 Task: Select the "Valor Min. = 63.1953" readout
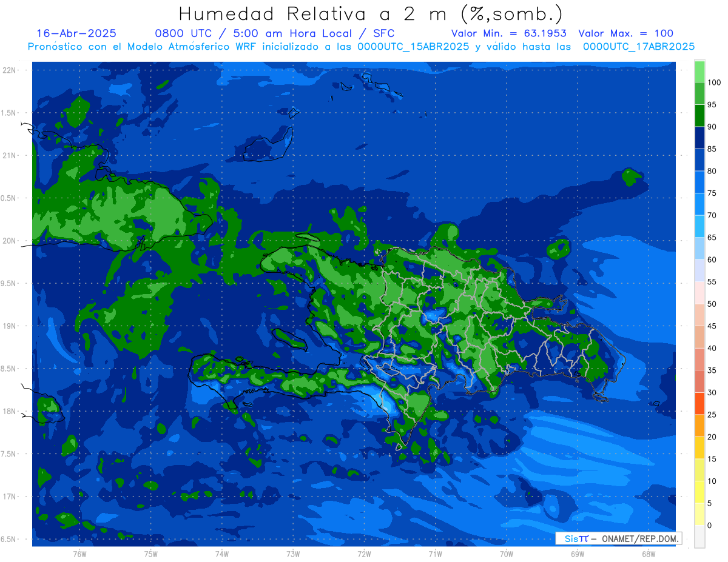(509, 33)
